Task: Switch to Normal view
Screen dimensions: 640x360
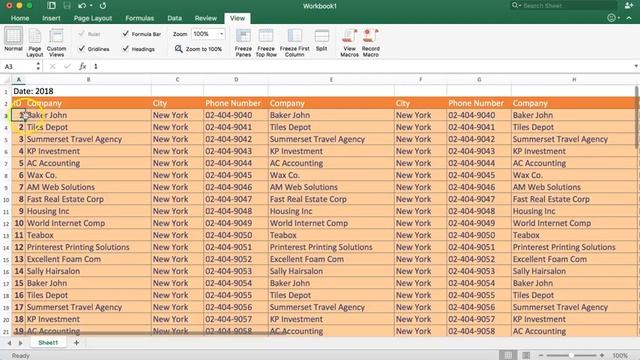Action: 13,40
